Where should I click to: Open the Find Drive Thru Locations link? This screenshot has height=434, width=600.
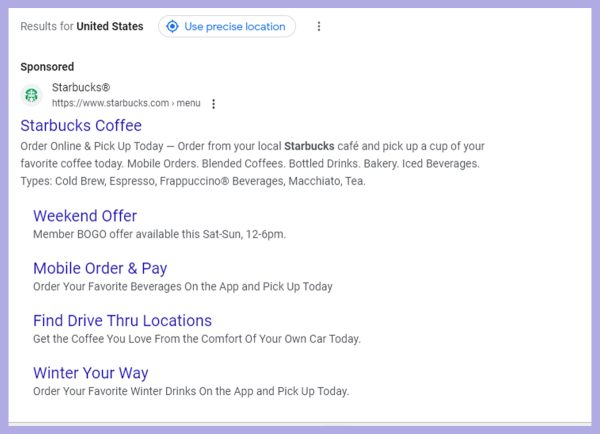coord(122,321)
